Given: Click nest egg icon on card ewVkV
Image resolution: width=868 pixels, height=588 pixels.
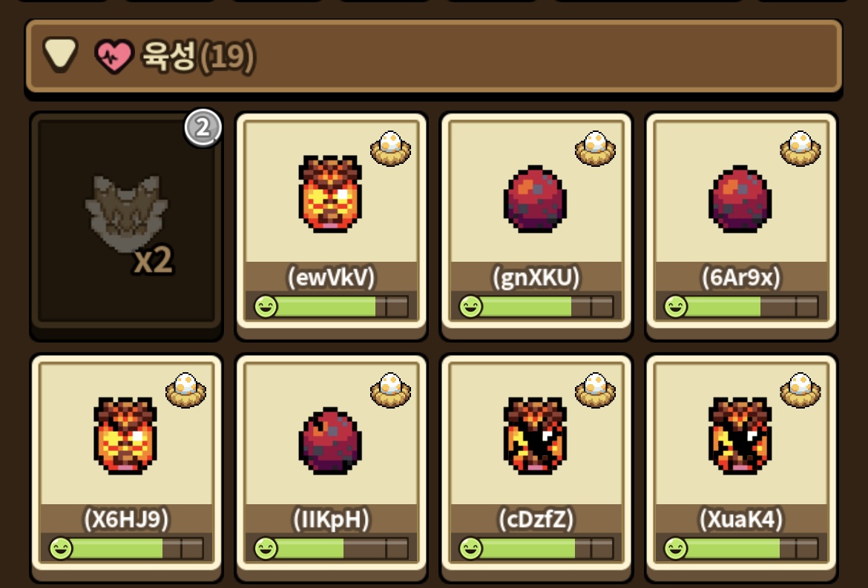Looking at the screenshot, I should (391, 148).
